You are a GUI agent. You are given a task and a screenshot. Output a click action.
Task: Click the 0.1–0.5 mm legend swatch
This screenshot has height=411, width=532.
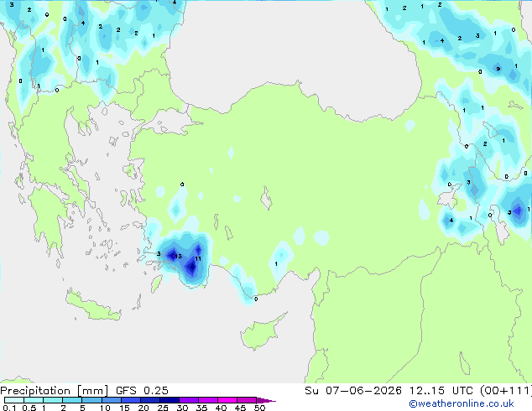click(x=14, y=400)
